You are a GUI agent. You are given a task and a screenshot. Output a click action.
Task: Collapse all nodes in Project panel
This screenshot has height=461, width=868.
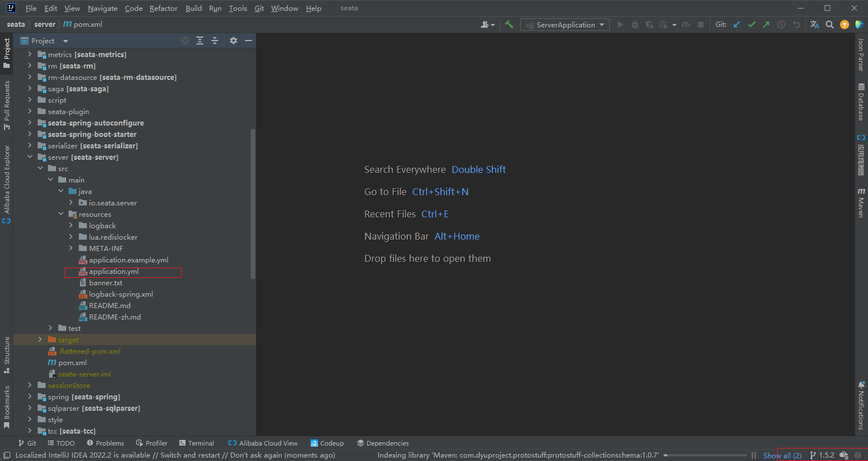215,41
